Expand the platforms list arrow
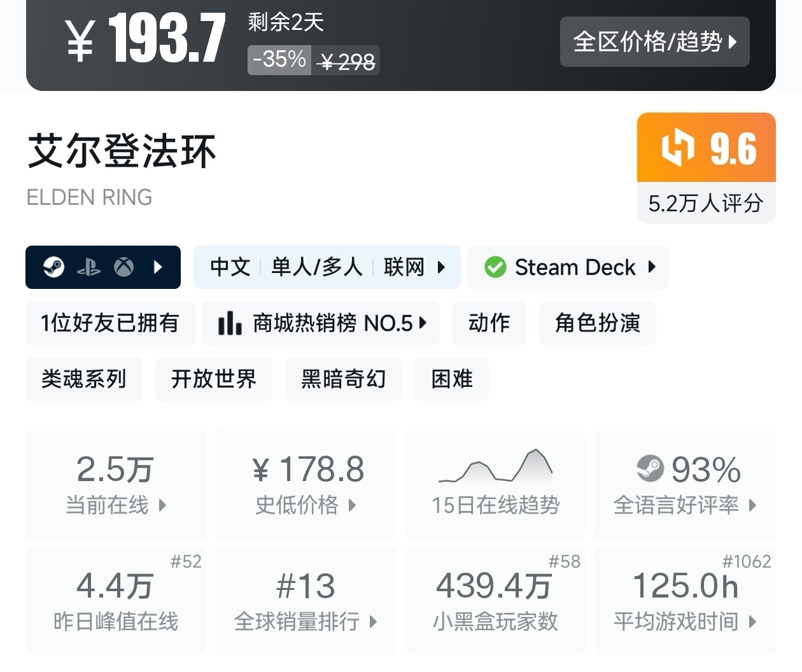Screen dimensions: 802x672 tap(158, 267)
